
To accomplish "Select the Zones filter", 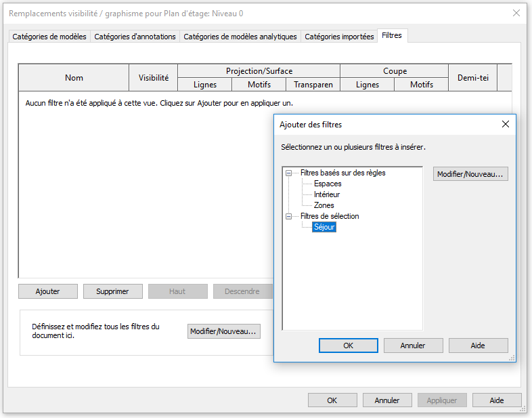I will point(324,205).
